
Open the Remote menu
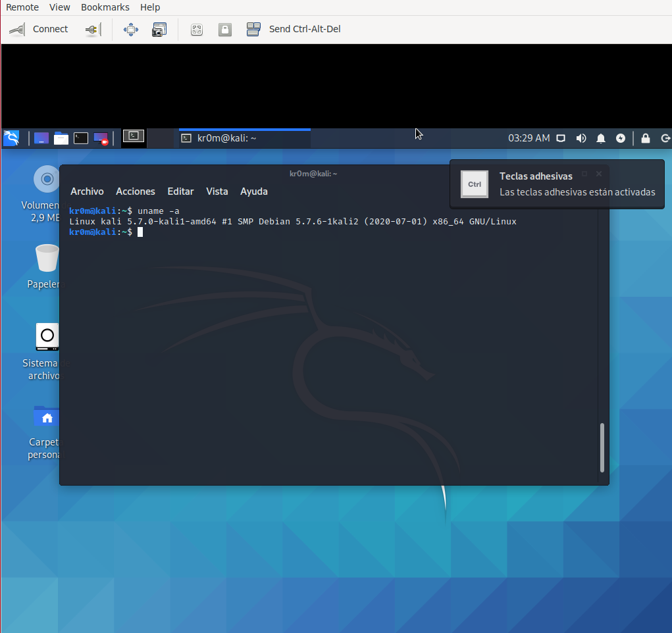tap(22, 7)
